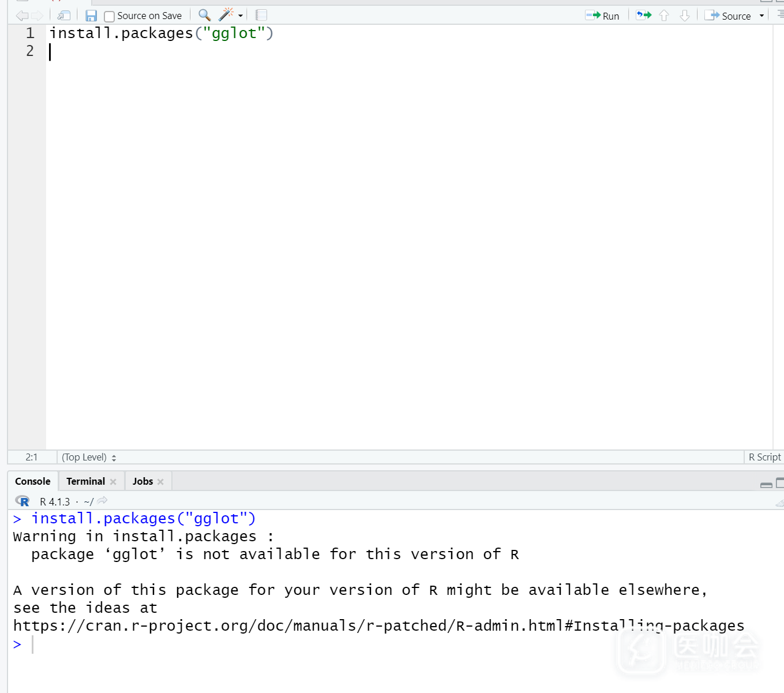Click the Save document floppy icon
Screen dimensions: 784x693
91,16
